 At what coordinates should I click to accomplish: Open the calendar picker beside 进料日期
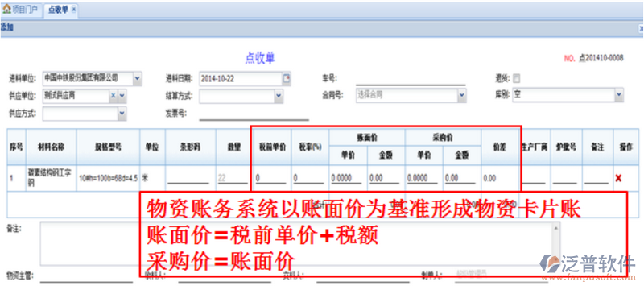(x=287, y=79)
